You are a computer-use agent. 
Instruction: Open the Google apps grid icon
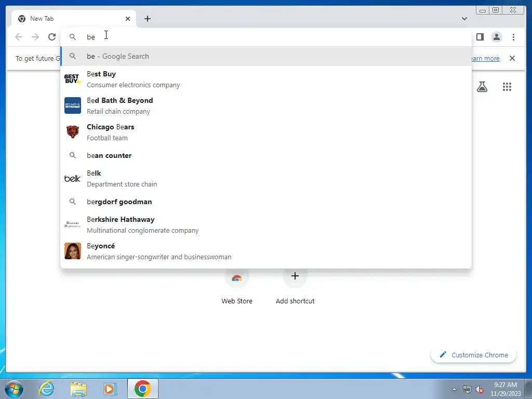(x=507, y=87)
